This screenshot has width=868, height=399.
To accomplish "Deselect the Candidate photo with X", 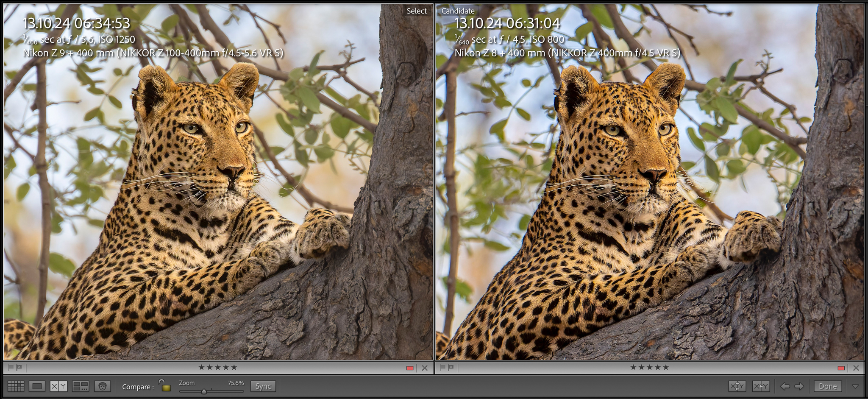I will pos(856,368).
